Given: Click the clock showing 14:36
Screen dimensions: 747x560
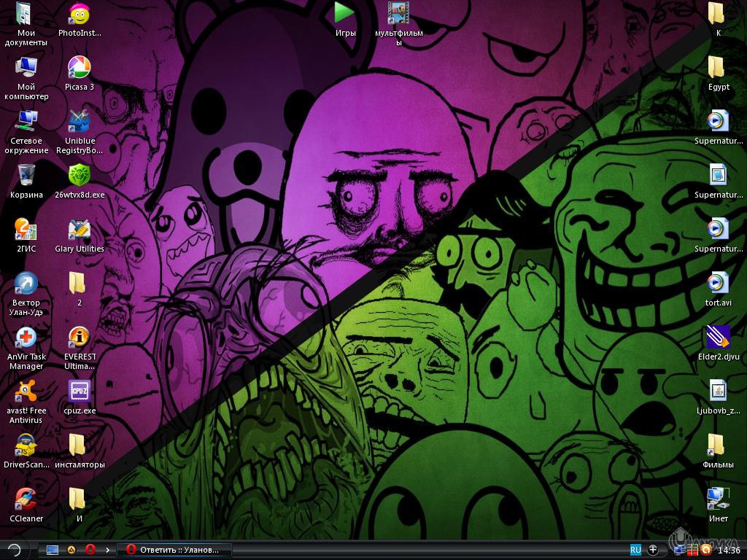Looking at the screenshot, I should point(729,551).
